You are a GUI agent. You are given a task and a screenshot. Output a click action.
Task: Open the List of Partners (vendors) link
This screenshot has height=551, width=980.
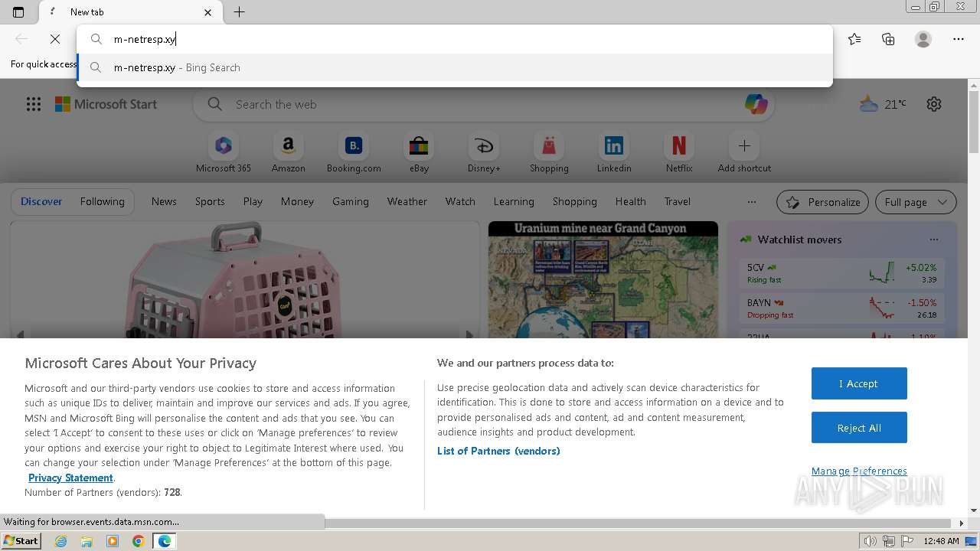(x=498, y=451)
